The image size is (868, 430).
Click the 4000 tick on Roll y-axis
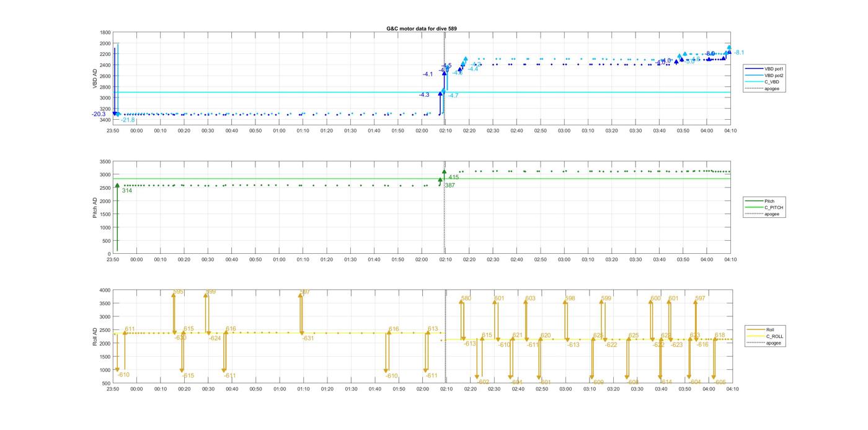coord(105,290)
